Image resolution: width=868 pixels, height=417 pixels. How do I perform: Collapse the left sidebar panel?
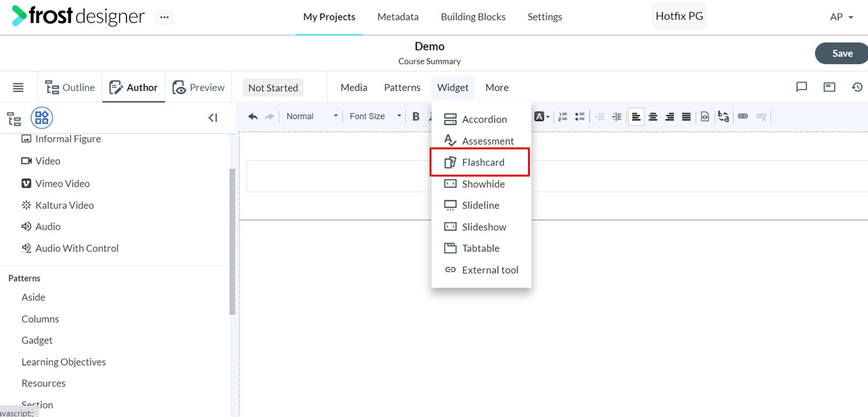pos(213,117)
